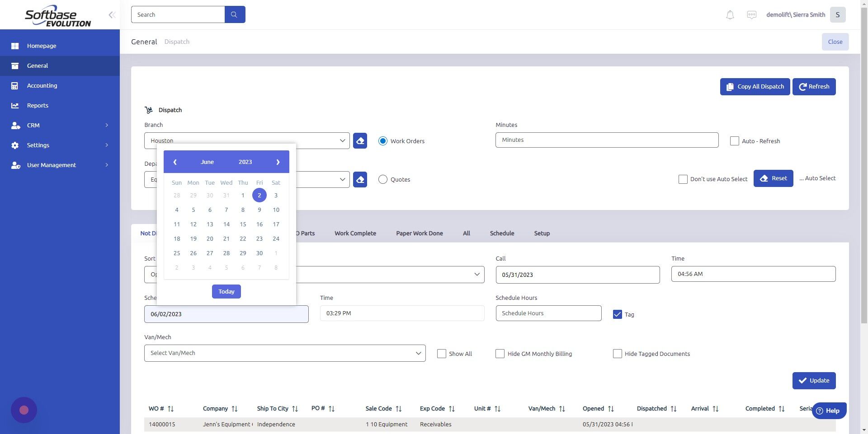868x434 pixels.
Task: Switch to the Work Complete tab
Action: 355,233
